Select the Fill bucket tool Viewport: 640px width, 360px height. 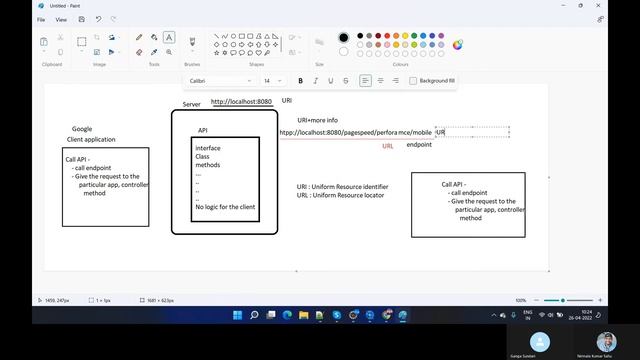coord(154,37)
